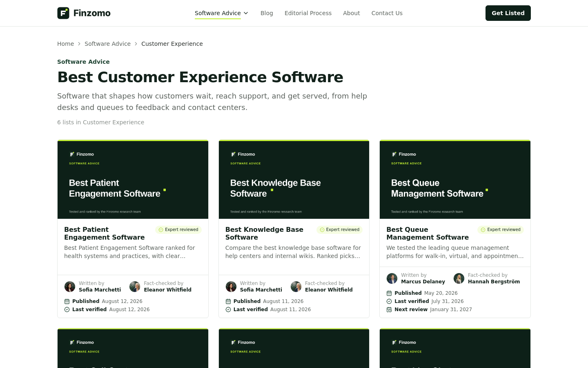This screenshot has height=368, width=588.
Task: Click check icon beside Last verified August 12, 2026
Action: (67, 310)
